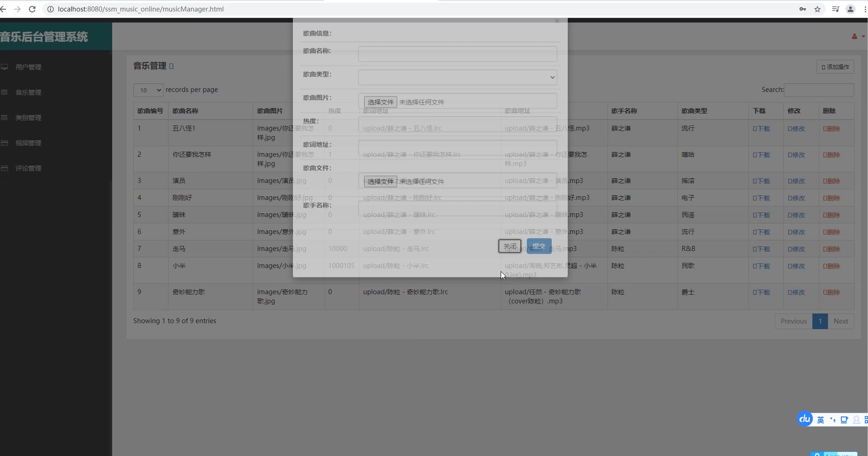
Task: Click the Showing 1 to 9 of 9 entries text
Action: point(175,321)
